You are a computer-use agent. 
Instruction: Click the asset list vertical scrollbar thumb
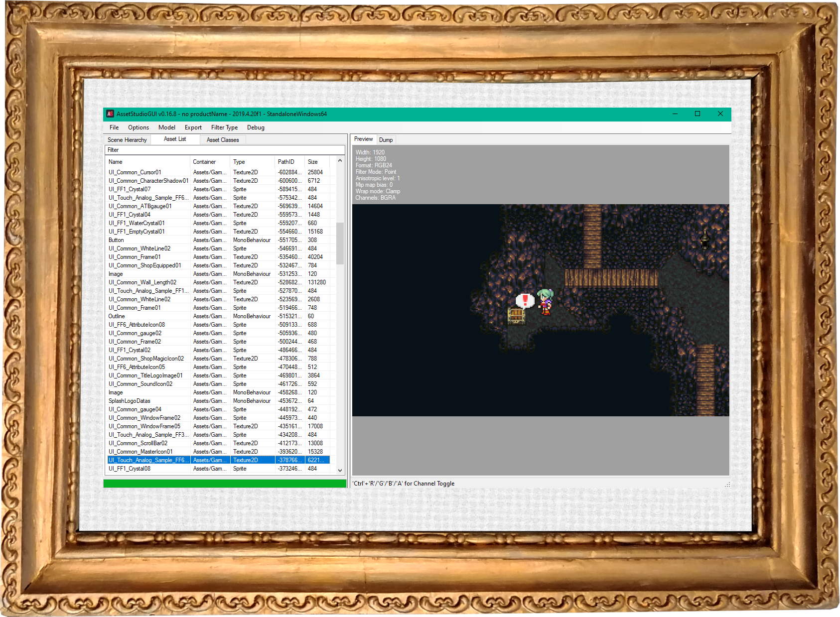pyautogui.click(x=340, y=243)
